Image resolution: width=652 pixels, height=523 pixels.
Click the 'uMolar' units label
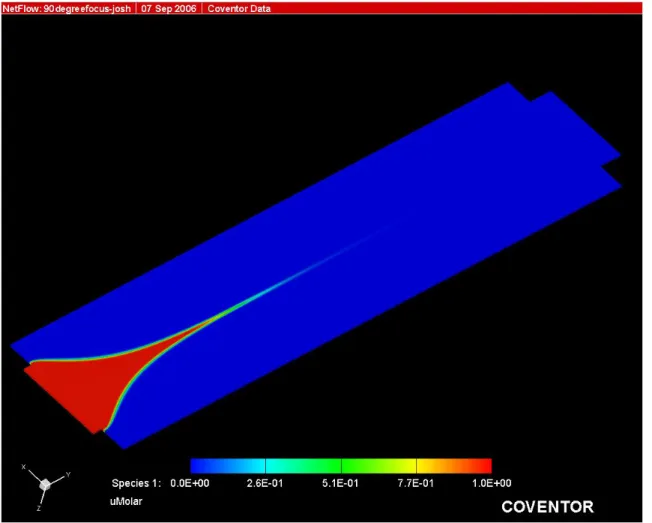tap(126, 501)
